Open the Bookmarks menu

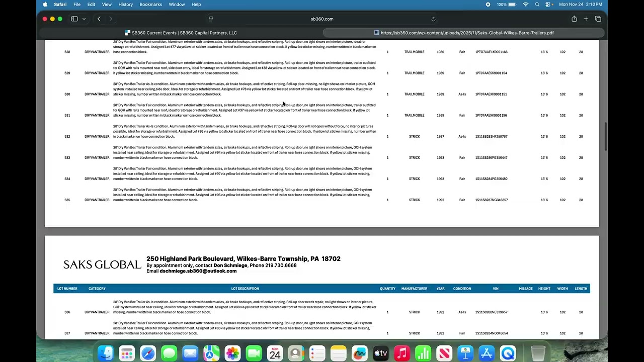[x=151, y=5]
